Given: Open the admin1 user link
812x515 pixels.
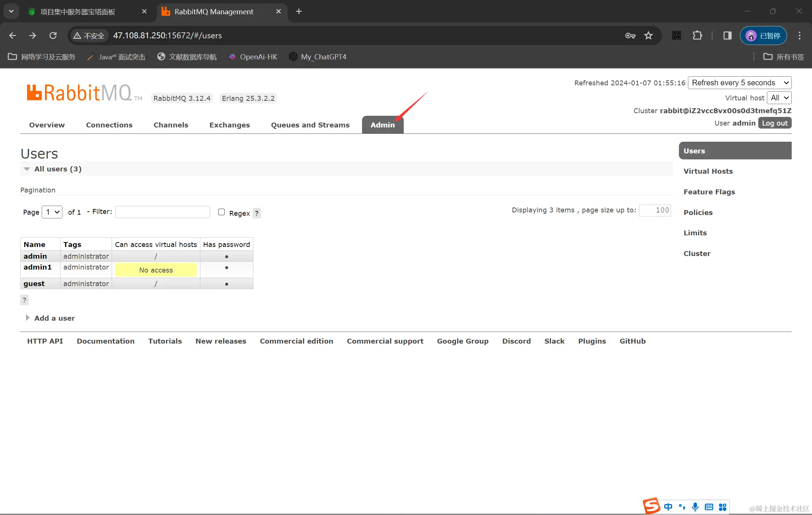Looking at the screenshot, I should click(38, 267).
